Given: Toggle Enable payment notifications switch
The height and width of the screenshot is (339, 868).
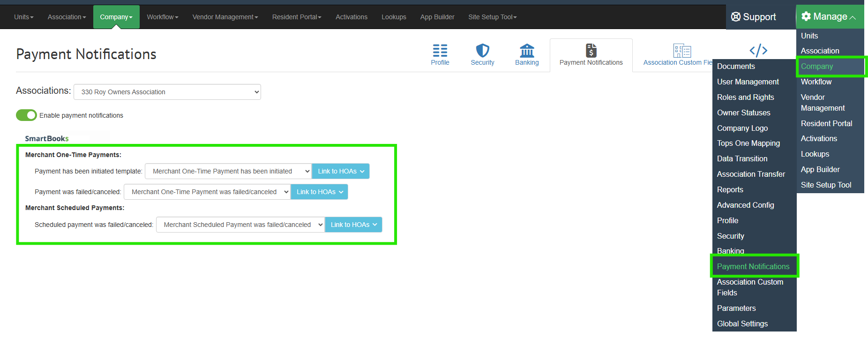Looking at the screenshot, I should click(x=26, y=115).
